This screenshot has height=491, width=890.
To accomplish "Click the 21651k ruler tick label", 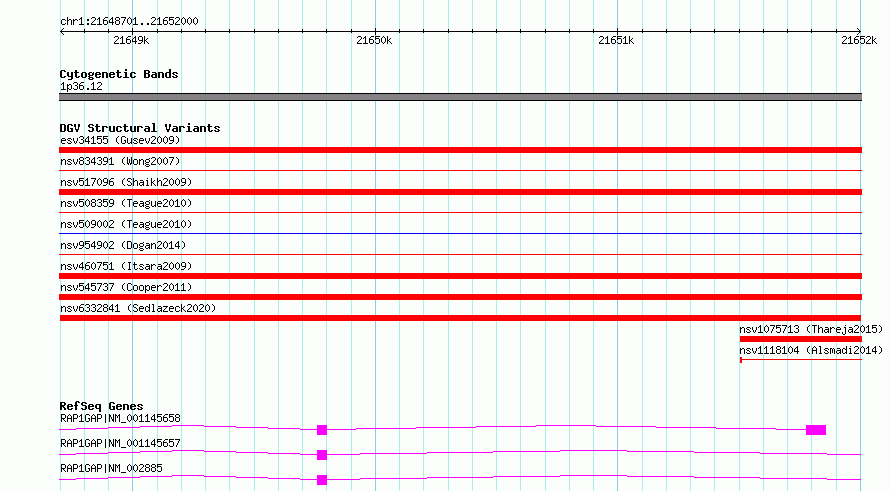I will tap(616, 40).
